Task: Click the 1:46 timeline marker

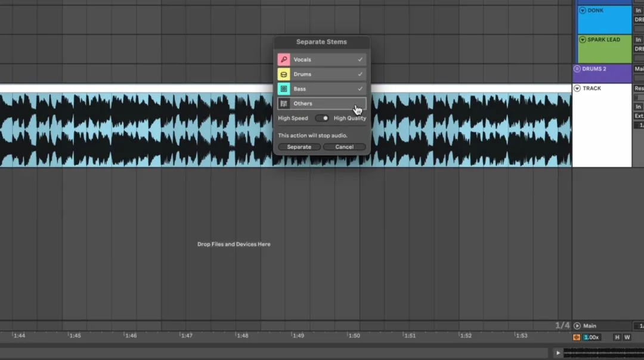Action: pyautogui.click(x=131, y=336)
